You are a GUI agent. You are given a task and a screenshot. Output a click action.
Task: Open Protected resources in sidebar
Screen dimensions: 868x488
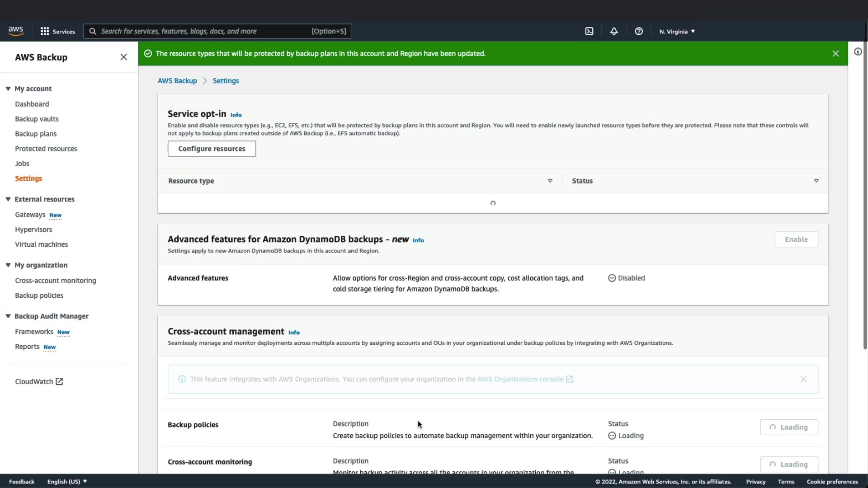click(46, 149)
